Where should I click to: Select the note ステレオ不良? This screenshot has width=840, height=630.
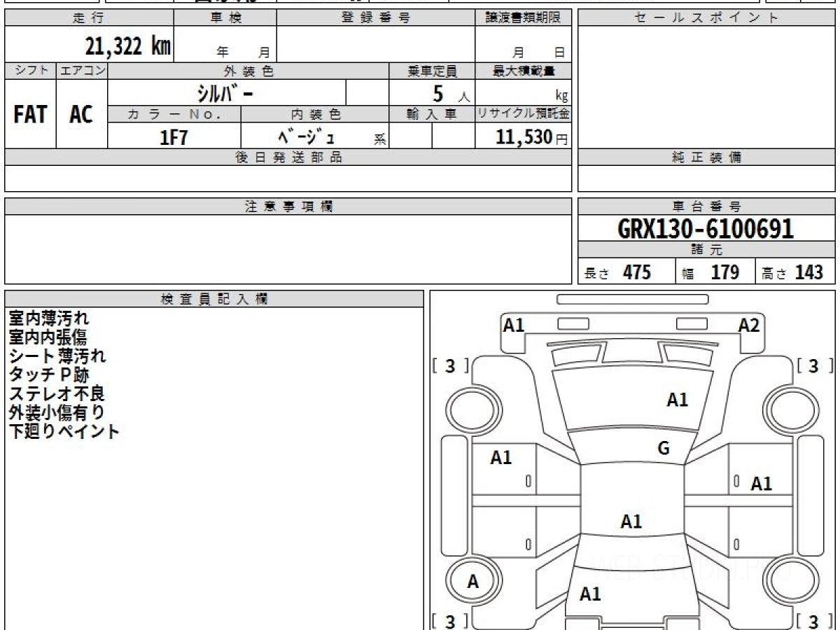(57, 394)
